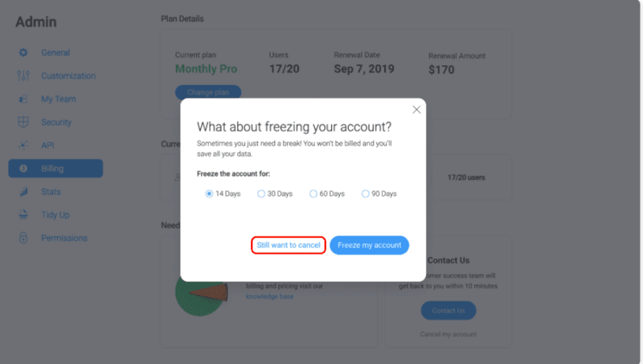Click the Contact Us button
This screenshot has height=364, width=643.
pos(448,310)
